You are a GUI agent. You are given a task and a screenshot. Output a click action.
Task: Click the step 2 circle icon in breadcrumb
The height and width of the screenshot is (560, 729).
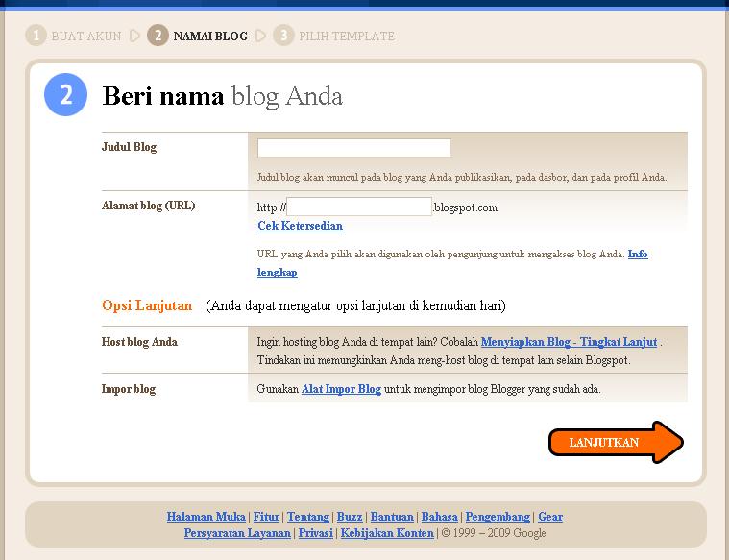click(x=158, y=36)
